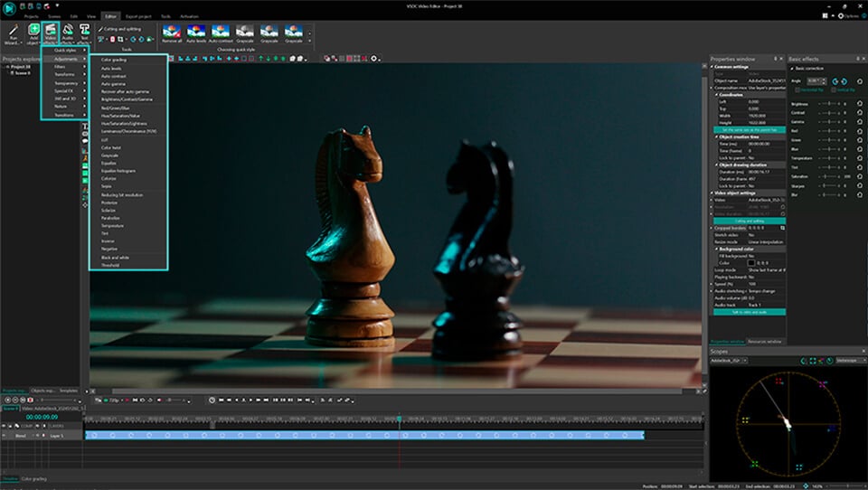Expand the Transforms submenu
Viewport: 868px width, 490px height.
tap(65, 74)
